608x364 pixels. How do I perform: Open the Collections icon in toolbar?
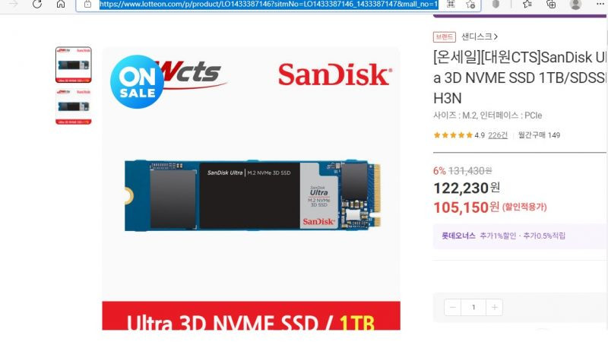(550, 5)
